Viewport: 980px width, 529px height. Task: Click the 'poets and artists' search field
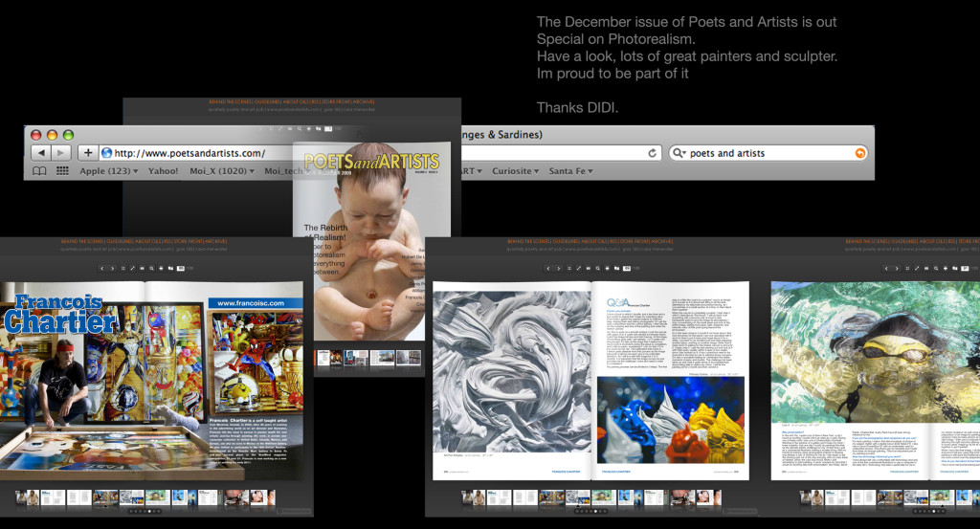pyautogui.click(x=768, y=153)
